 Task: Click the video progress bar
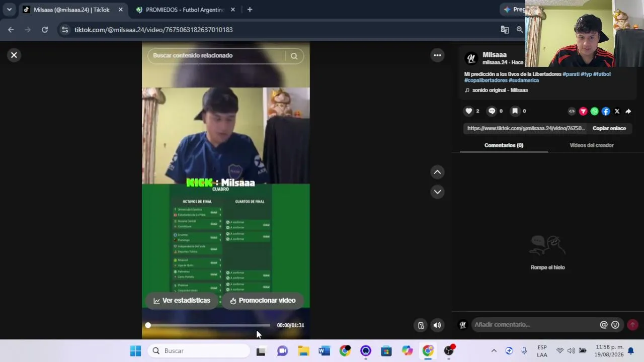(x=209, y=325)
